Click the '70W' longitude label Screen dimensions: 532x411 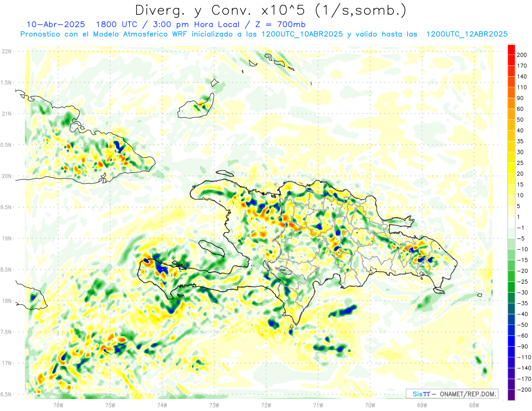(370, 405)
